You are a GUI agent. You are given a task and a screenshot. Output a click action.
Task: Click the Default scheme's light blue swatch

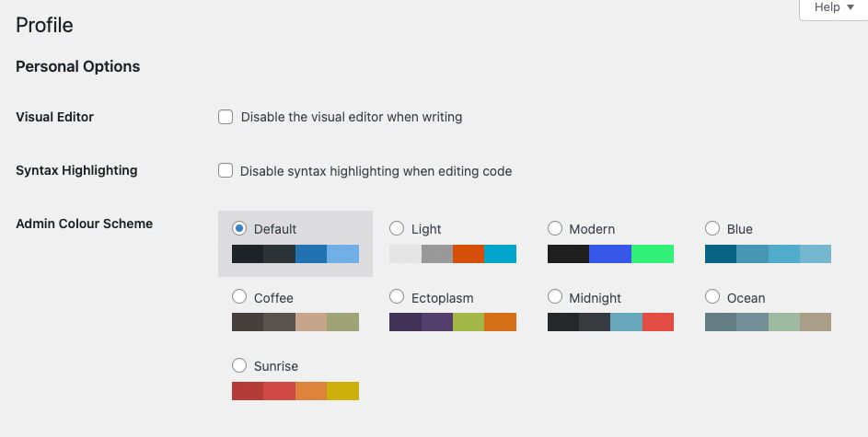[x=342, y=254]
